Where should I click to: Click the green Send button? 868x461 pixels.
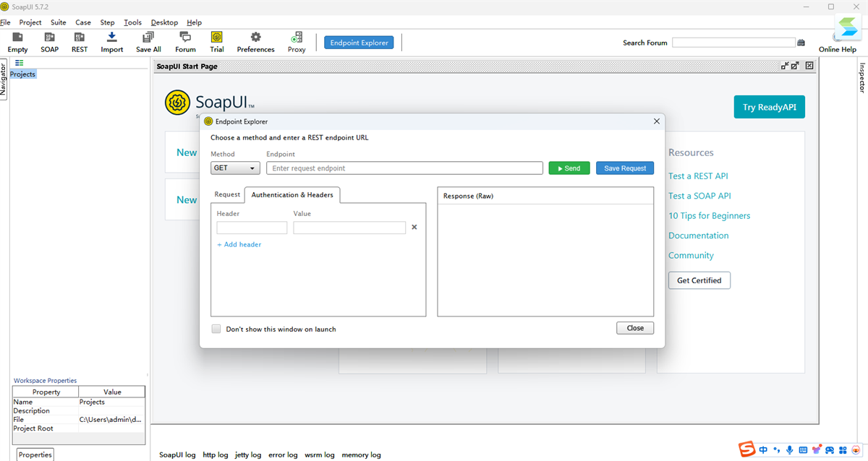coord(569,168)
